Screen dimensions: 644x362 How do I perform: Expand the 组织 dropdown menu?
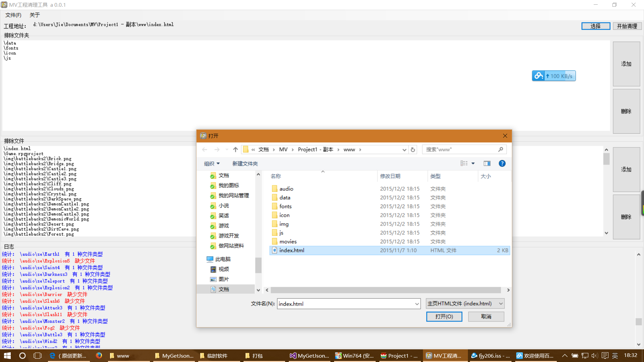212,164
